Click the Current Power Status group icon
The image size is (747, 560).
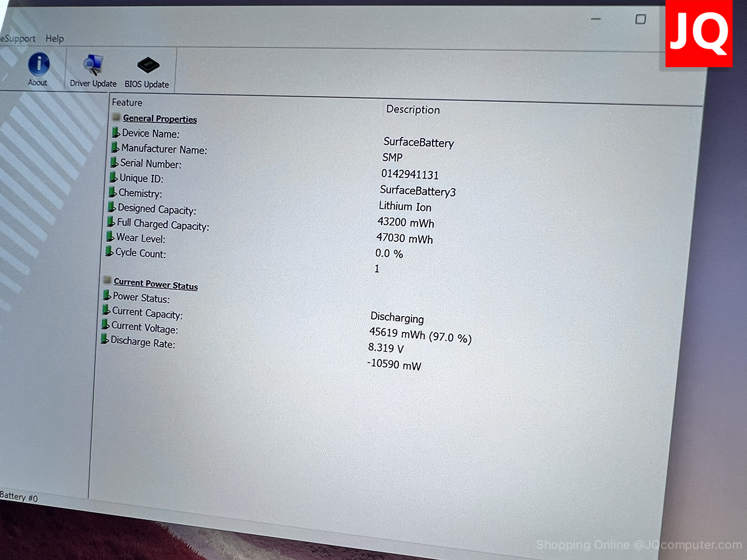click(107, 281)
